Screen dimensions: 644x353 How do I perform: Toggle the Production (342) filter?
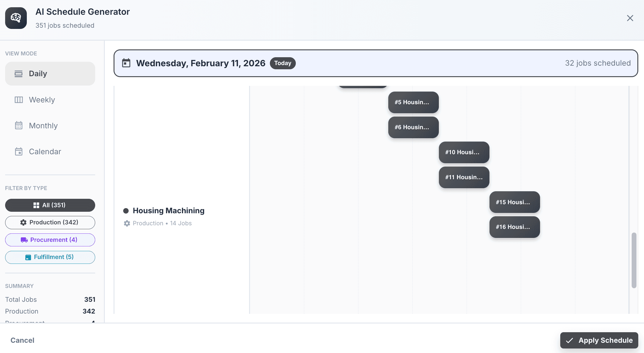50,222
